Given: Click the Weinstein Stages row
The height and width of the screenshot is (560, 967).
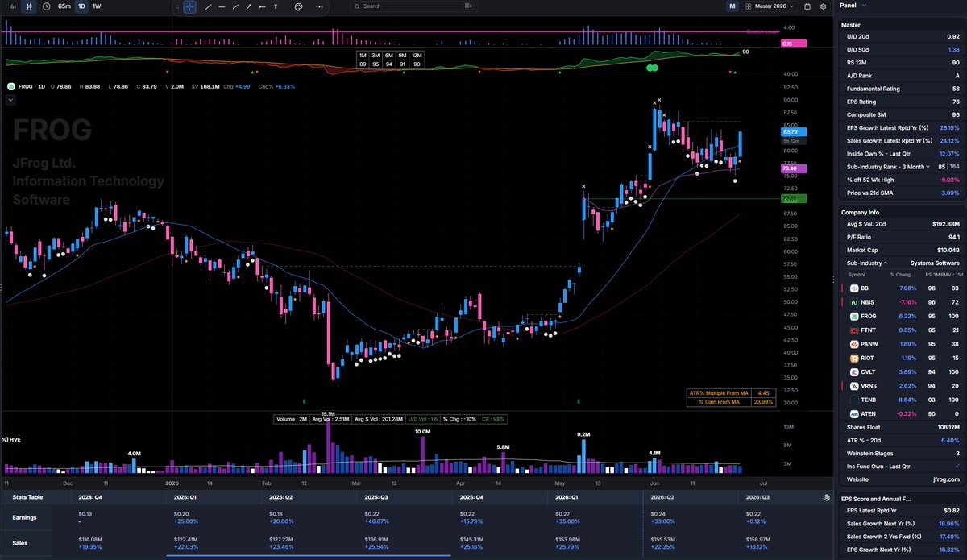Looking at the screenshot, I should pyautogui.click(x=902, y=453).
